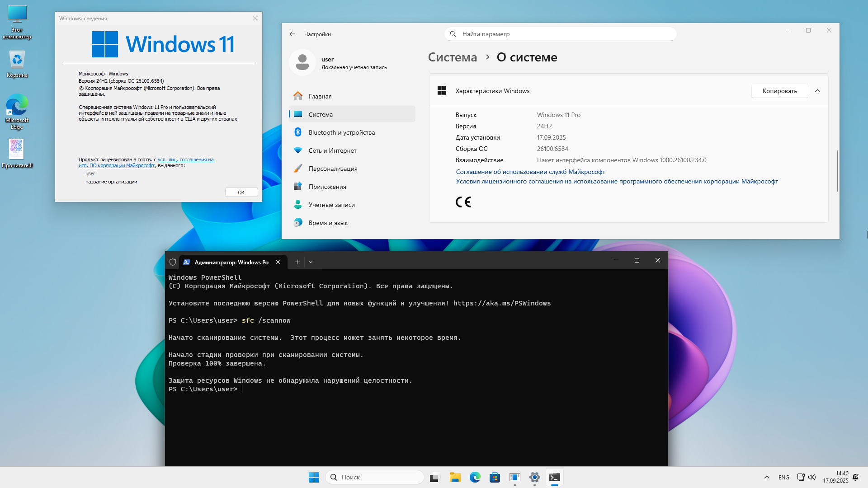
Task: Show hidden system tray icons
Action: (766, 477)
